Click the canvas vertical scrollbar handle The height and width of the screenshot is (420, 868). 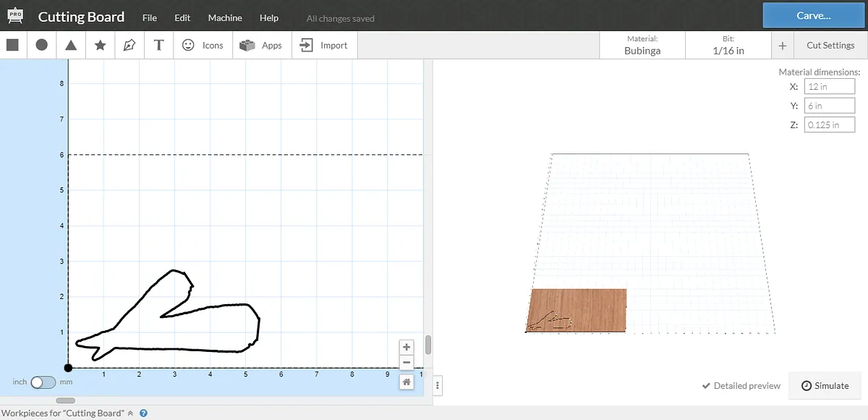point(428,345)
